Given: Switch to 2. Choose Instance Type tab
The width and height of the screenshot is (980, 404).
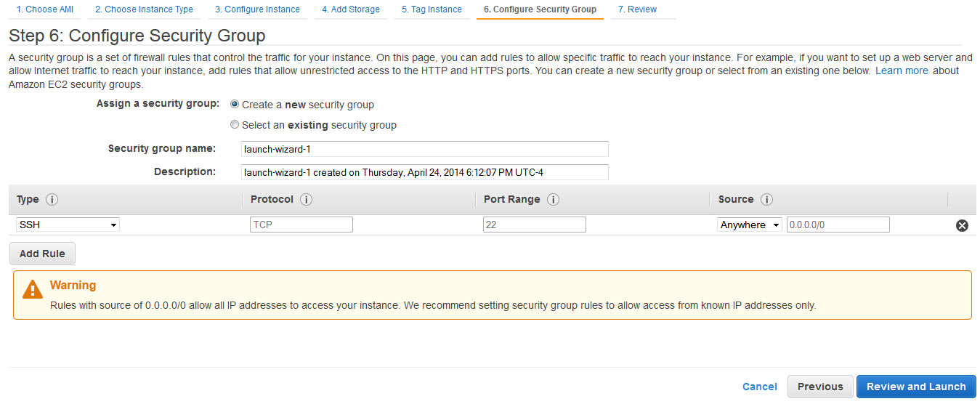Looking at the screenshot, I should click(144, 9).
